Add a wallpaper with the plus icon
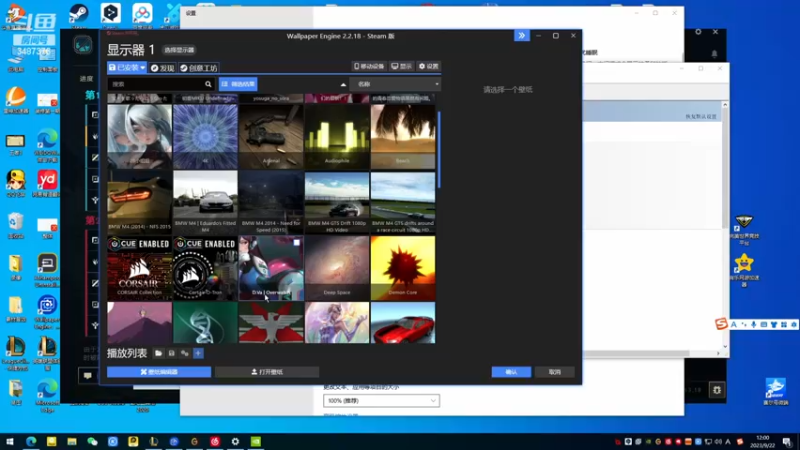This screenshot has height=450, width=800. 198,353
